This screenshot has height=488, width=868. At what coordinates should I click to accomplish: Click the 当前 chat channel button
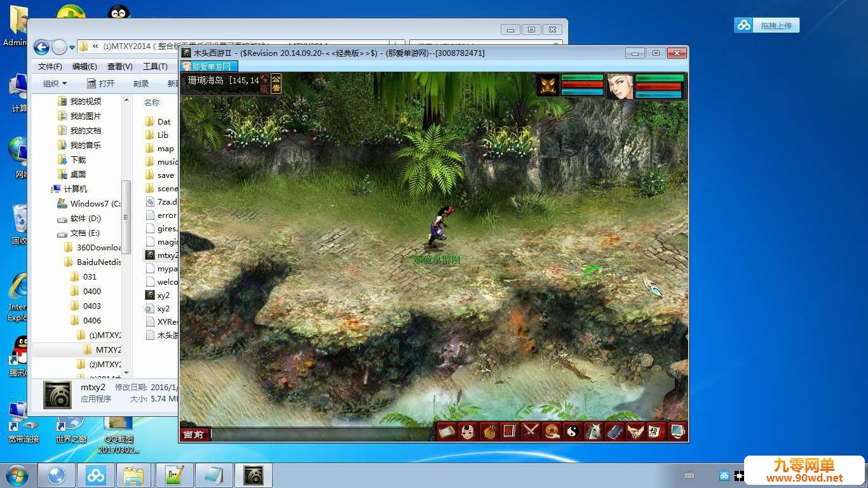click(194, 435)
